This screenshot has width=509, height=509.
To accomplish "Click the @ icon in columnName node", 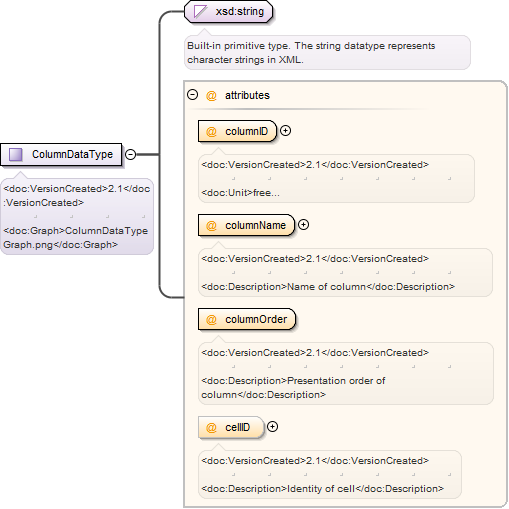I will [x=211, y=226].
